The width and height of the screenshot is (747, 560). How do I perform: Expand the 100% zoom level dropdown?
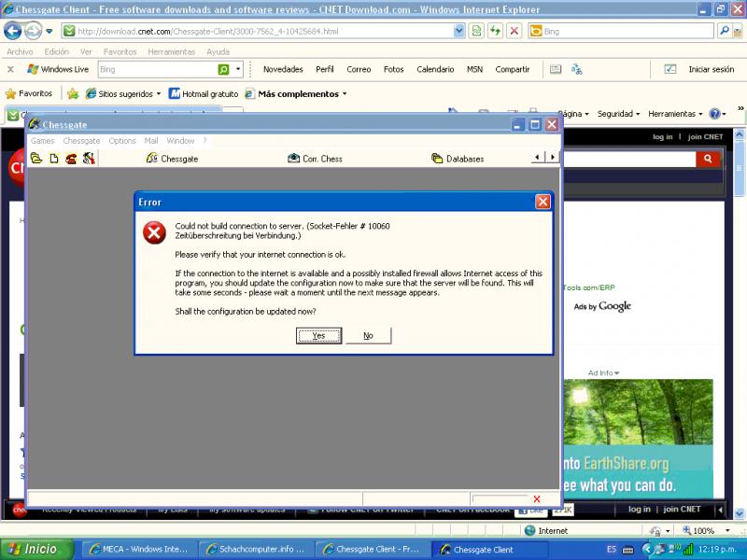[x=727, y=530]
